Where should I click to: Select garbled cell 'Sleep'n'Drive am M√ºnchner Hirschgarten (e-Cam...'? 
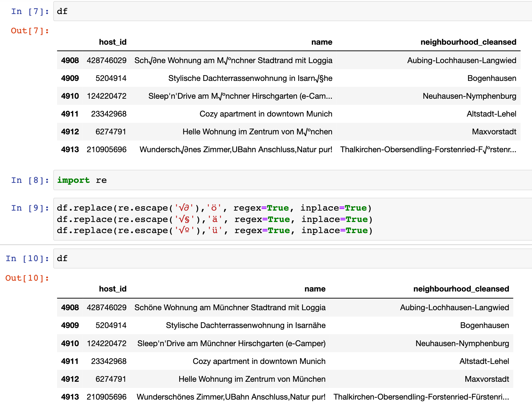pyautogui.click(x=240, y=96)
